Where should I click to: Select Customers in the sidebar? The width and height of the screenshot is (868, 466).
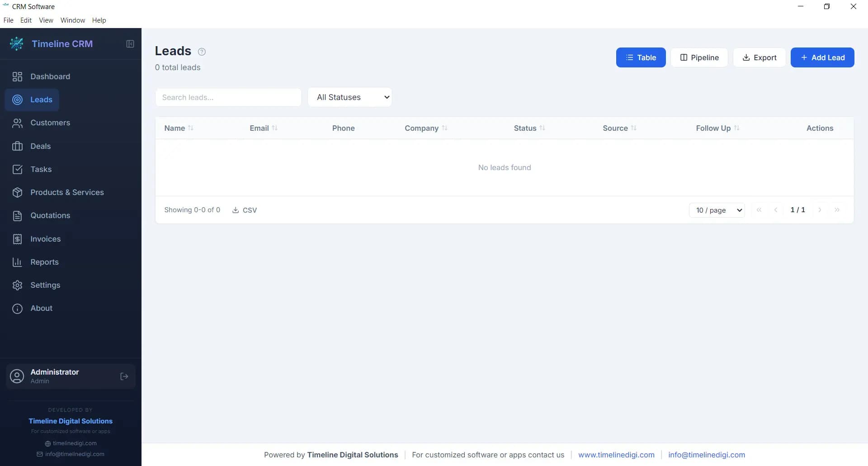tap(51, 123)
